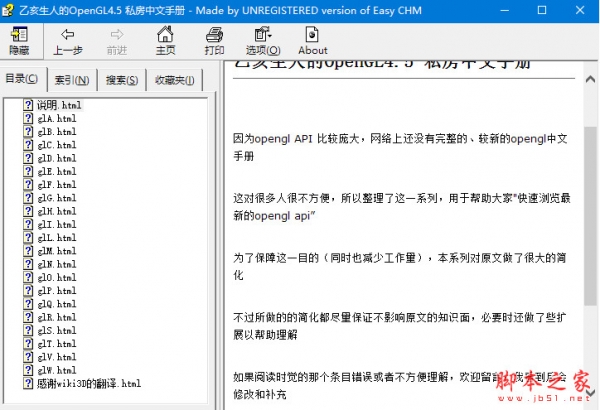Screen dimensions: 600x410
Task: Click the topic icon beside glM.html
Action: [x=28, y=251]
